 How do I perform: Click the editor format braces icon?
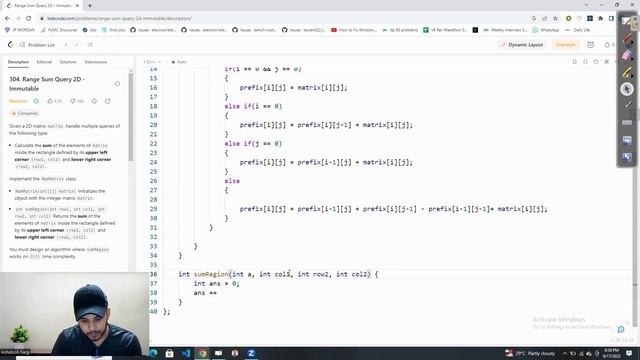pyautogui.click(x=585, y=62)
